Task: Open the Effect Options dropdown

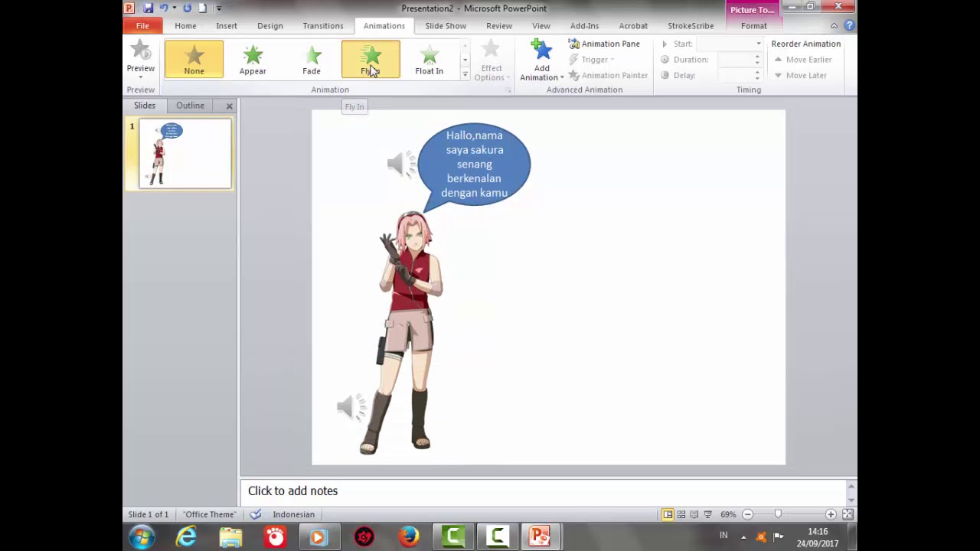Action: (491, 61)
